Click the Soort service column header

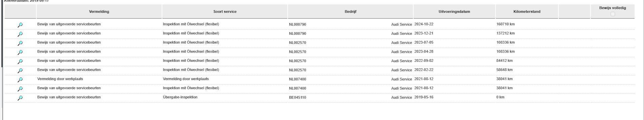tap(225, 12)
